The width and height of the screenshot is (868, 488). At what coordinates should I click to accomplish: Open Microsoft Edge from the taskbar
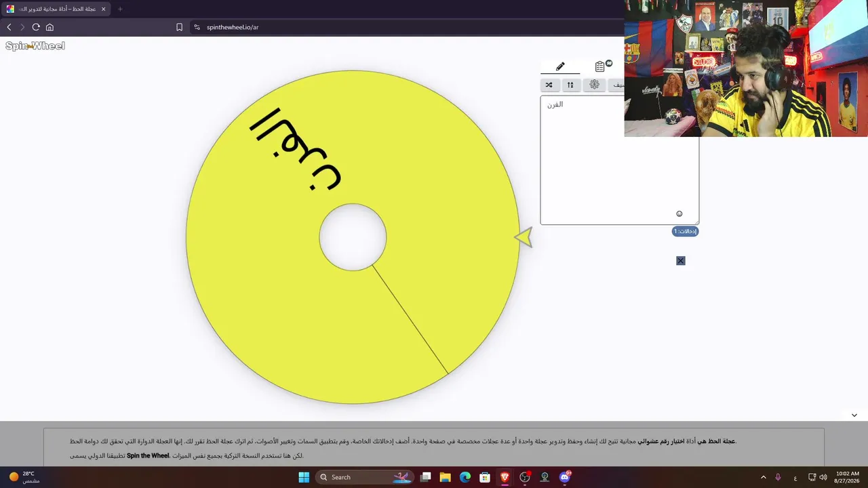coord(465,477)
